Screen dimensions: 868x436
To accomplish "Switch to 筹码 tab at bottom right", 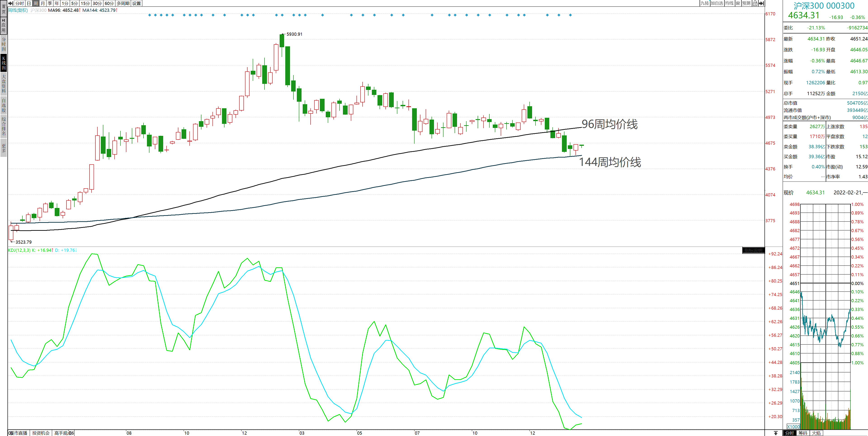I will coord(803,433).
